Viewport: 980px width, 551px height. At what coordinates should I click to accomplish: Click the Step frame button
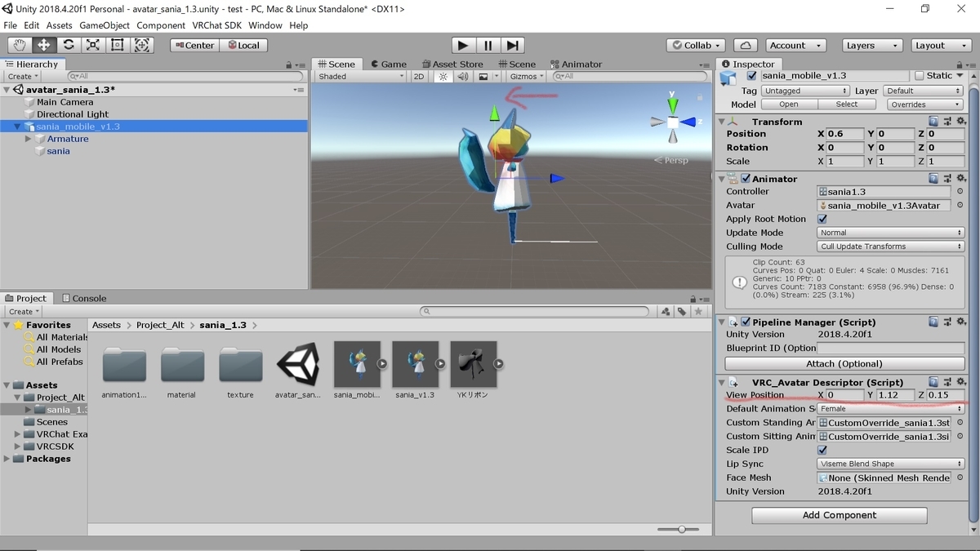[x=512, y=45]
